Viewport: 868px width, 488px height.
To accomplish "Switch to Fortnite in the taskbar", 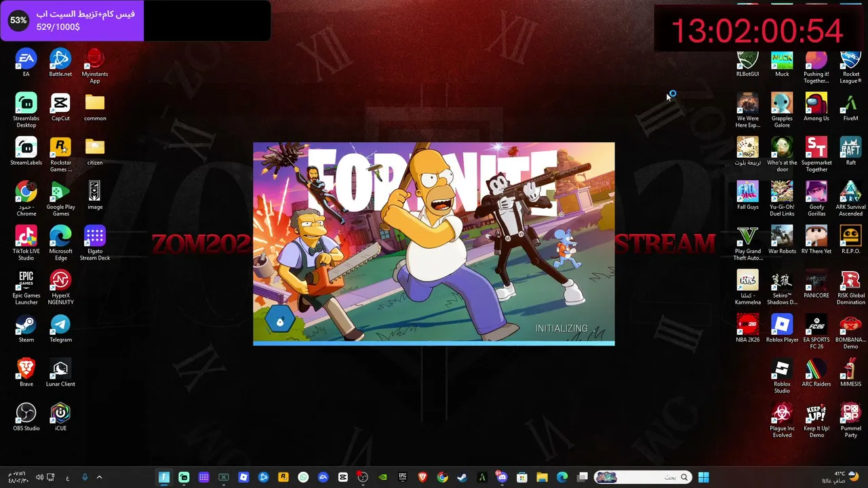I will coord(164,477).
